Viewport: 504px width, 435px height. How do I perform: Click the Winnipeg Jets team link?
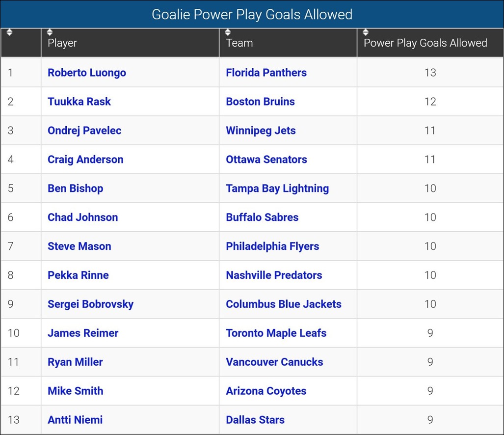[x=261, y=130]
